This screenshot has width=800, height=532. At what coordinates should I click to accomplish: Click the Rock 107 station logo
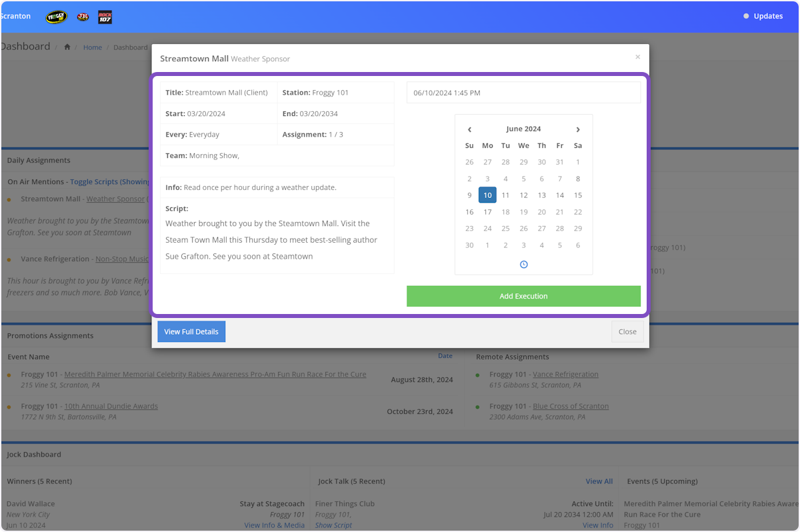pos(105,17)
